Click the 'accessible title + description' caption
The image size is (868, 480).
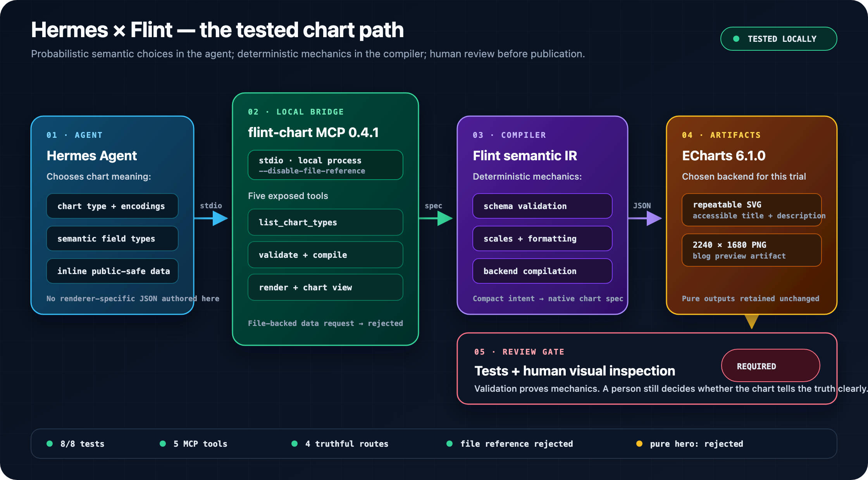click(759, 216)
